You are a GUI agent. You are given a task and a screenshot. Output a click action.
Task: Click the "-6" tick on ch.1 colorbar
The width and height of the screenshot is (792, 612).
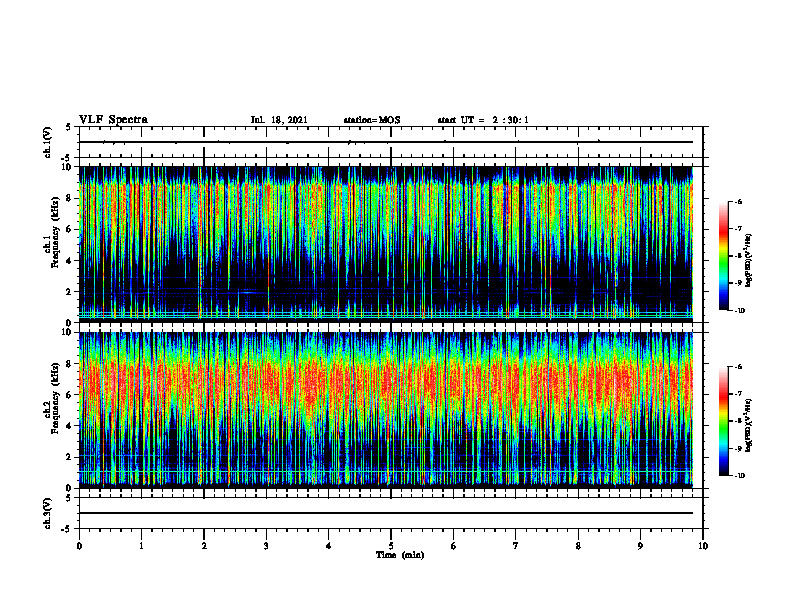[x=738, y=201]
